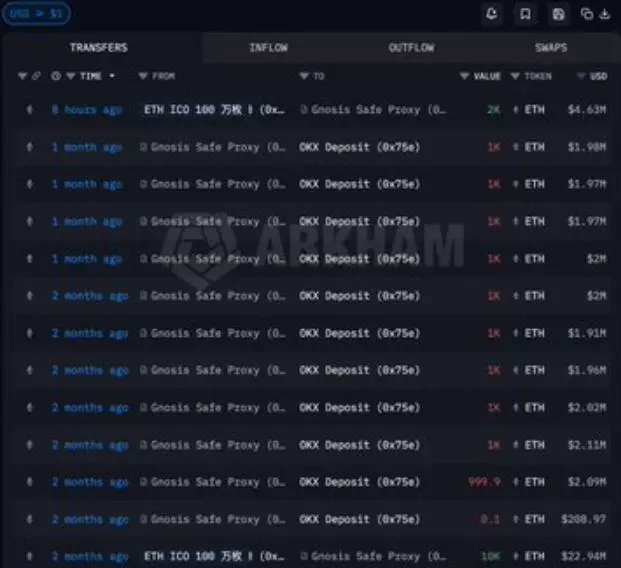Open the USD column filter
The height and width of the screenshot is (568, 621).
[x=581, y=76]
